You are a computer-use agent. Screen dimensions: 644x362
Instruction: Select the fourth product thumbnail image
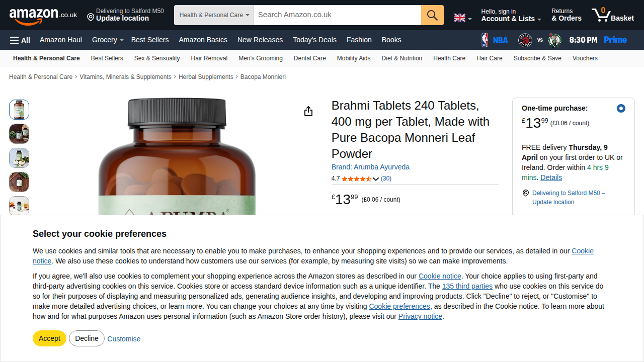19,182
